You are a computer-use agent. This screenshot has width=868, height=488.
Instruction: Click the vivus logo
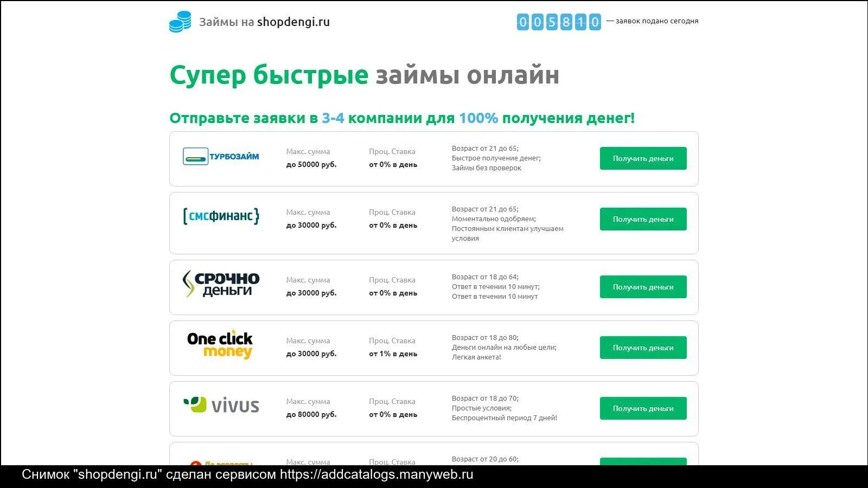tap(221, 405)
